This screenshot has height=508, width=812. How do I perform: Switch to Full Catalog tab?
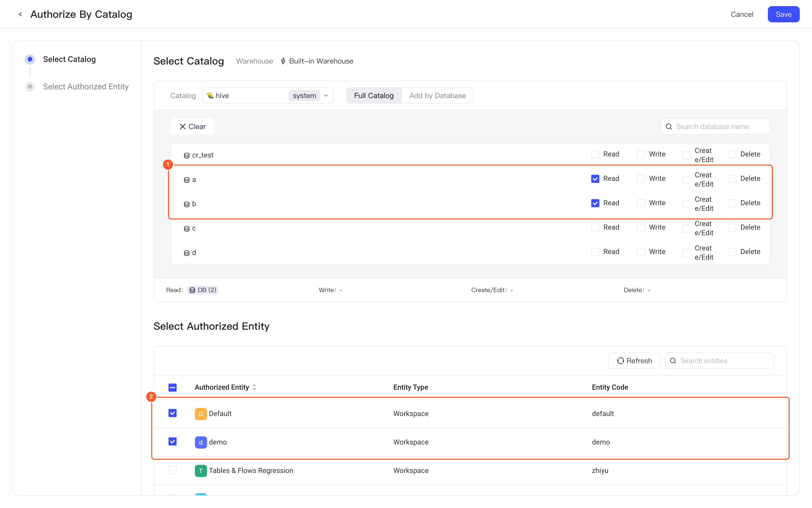point(374,96)
